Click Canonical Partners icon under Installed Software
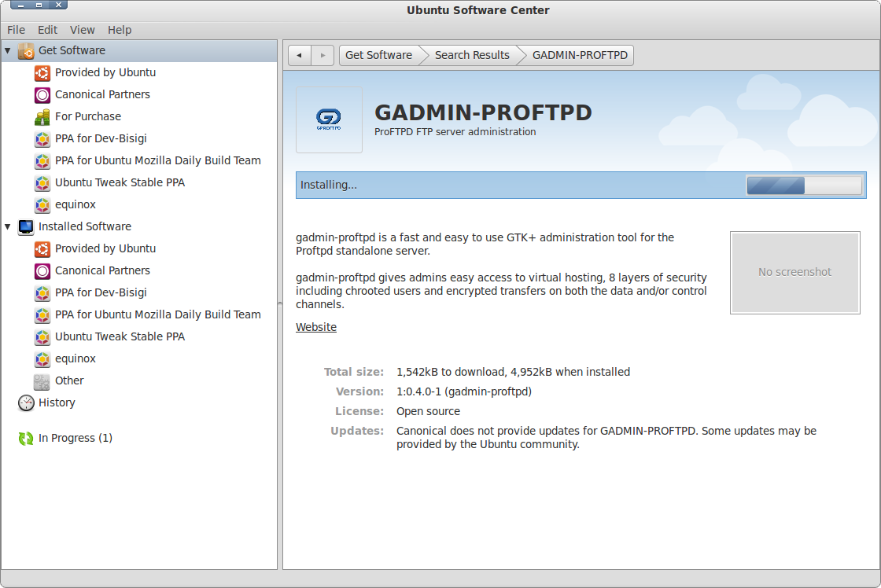The height and width of the screenshot is (588, 881). [x=42, y=270]
